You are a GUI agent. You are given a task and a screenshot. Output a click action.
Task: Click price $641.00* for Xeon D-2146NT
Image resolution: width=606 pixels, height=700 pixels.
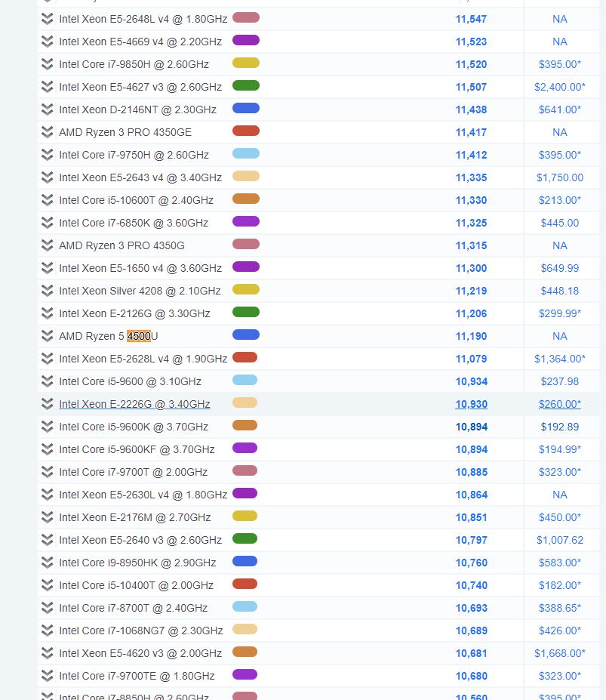pos(560,109)
